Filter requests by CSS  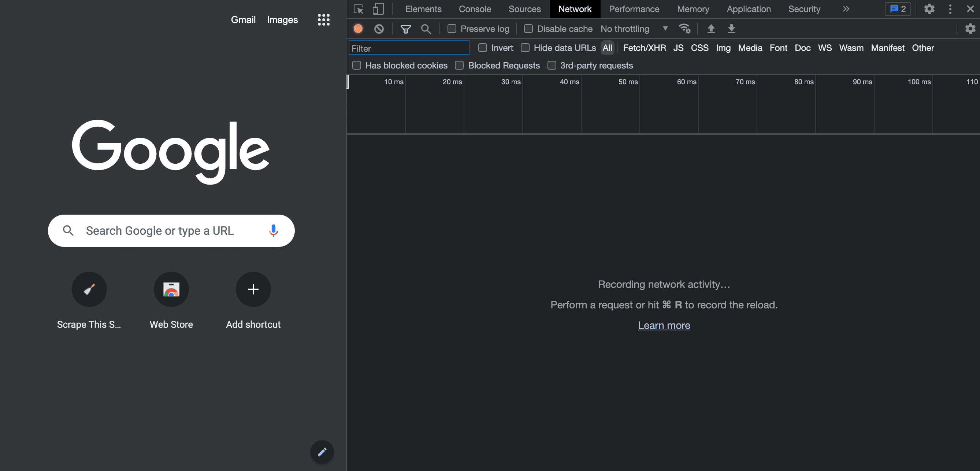[699, 48]
